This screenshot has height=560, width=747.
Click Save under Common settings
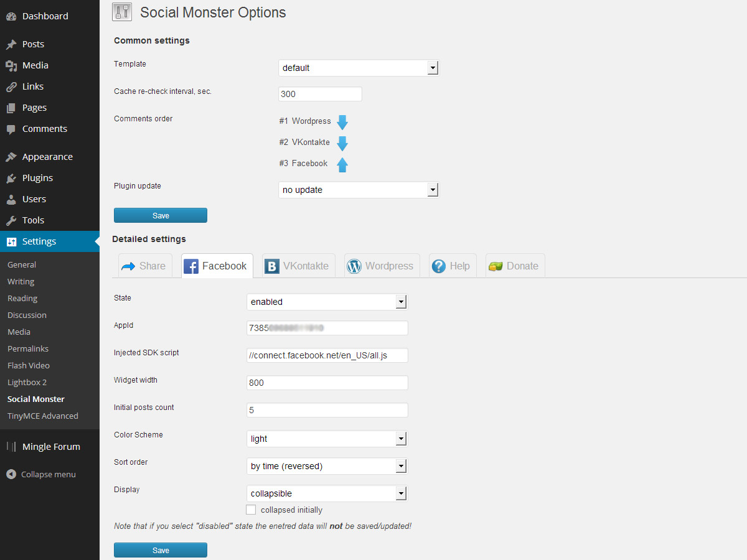coord(161,215)
